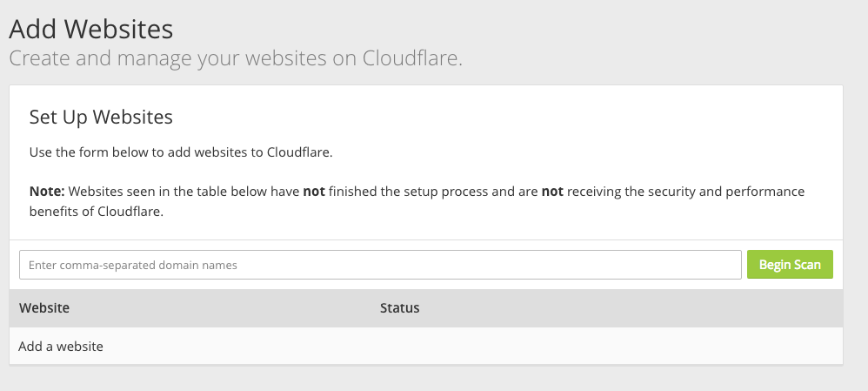Viewport: 868px width, 391px height.
Task: Click the word 'Cloudflare' in the form instruction
Action: pos(299,152)
